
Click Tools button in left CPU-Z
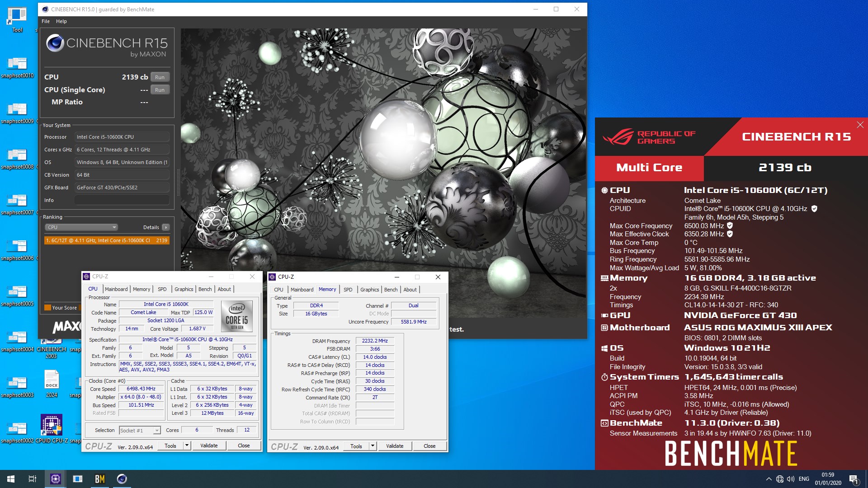click(x=170, y=446)
